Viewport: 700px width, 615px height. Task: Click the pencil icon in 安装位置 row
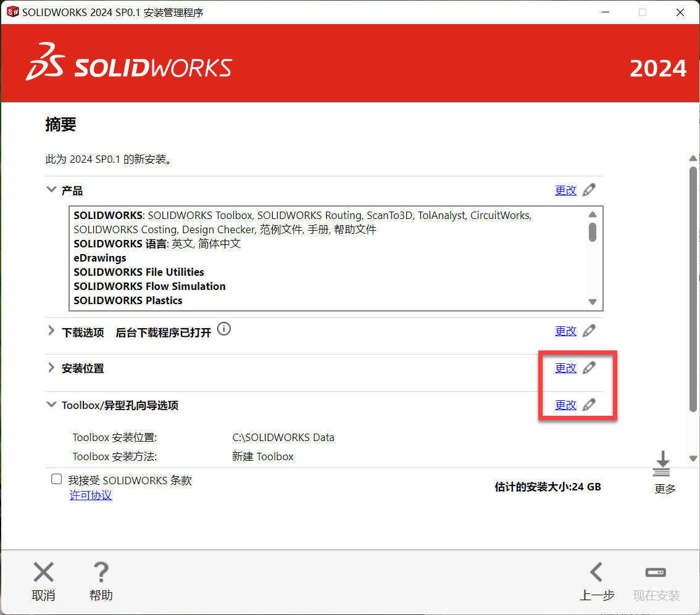(x=589, y=368)
